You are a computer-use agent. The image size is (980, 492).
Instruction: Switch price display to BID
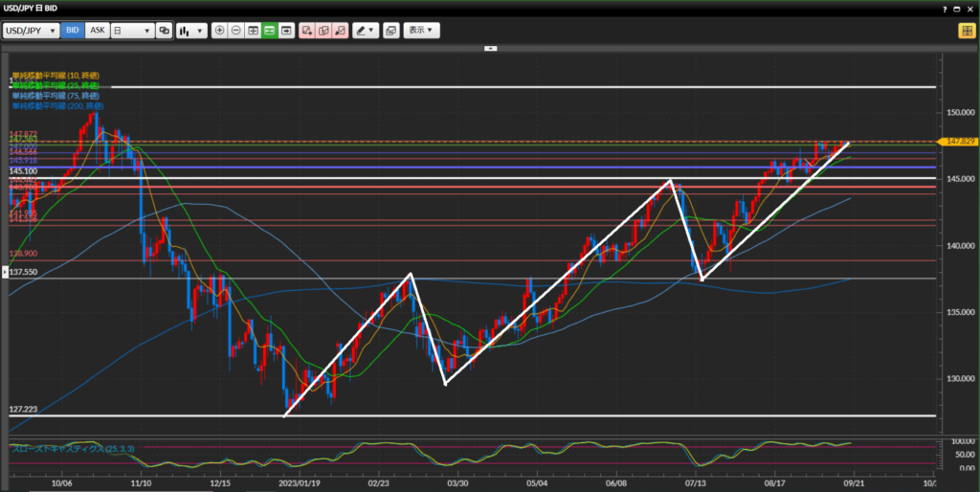(x=73, y=31)
